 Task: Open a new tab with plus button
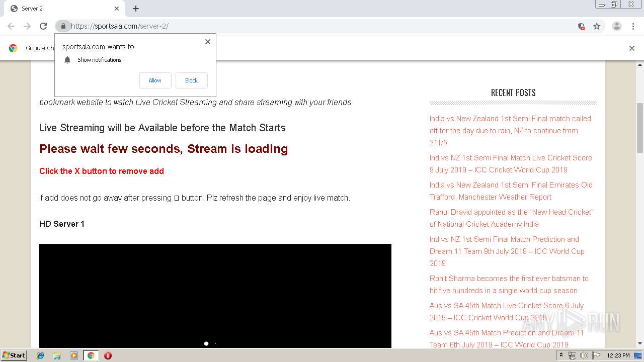click(x=136, y=9)
